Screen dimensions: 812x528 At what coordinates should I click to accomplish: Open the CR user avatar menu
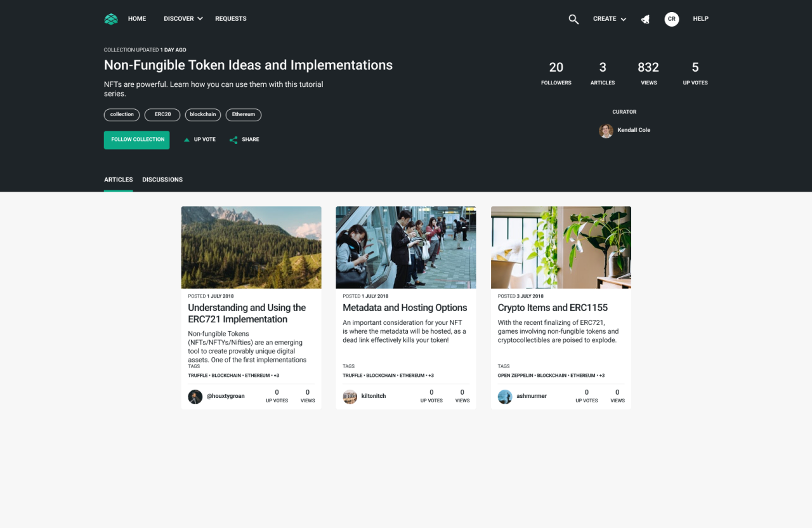coord(671,19)
